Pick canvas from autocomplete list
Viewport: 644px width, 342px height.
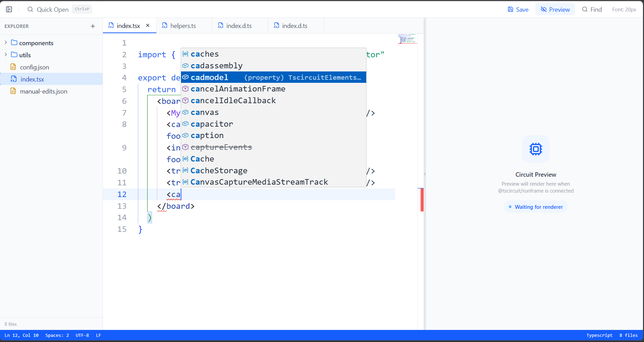click(274, 112)
